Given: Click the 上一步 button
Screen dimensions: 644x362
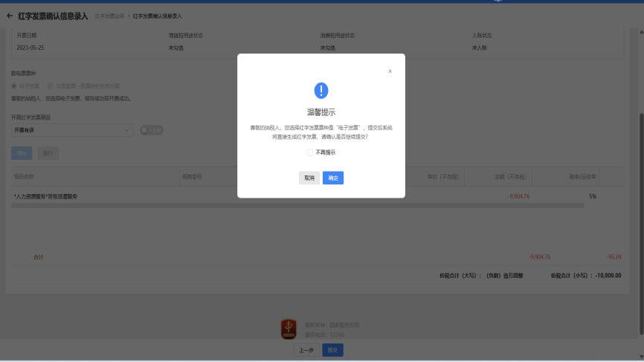Looking at the screenshot, I should (306, 350).
